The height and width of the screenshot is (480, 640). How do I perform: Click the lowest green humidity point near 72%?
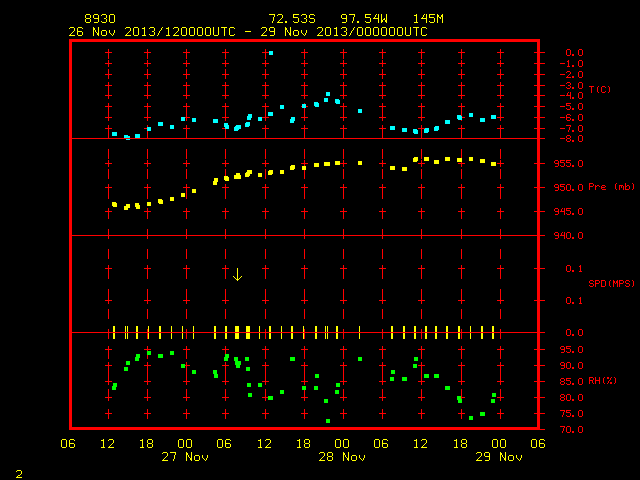click(328, 421)
